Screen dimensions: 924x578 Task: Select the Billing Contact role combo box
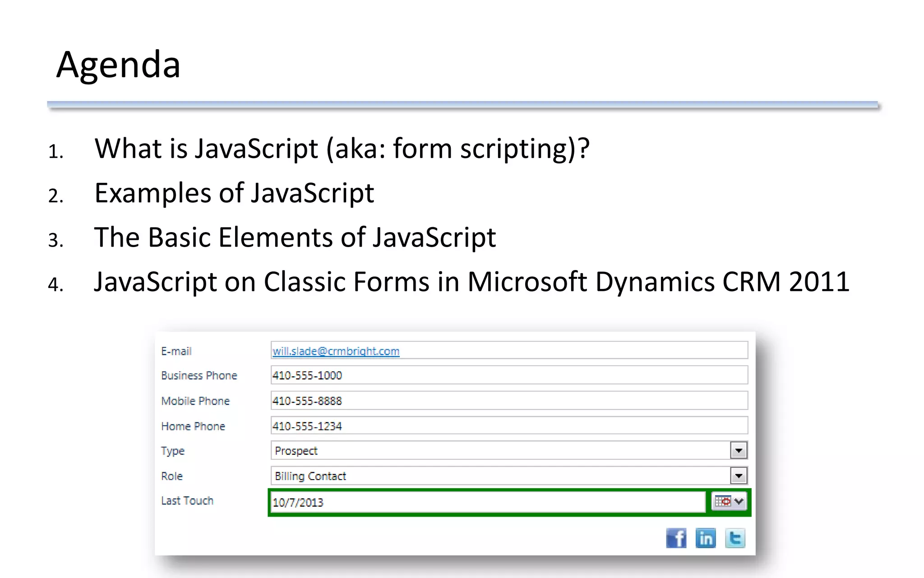click(x=501, y=476)
